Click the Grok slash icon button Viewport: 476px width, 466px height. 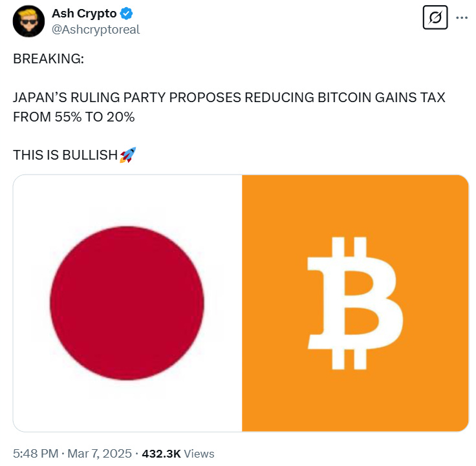(x=435, y=17)
